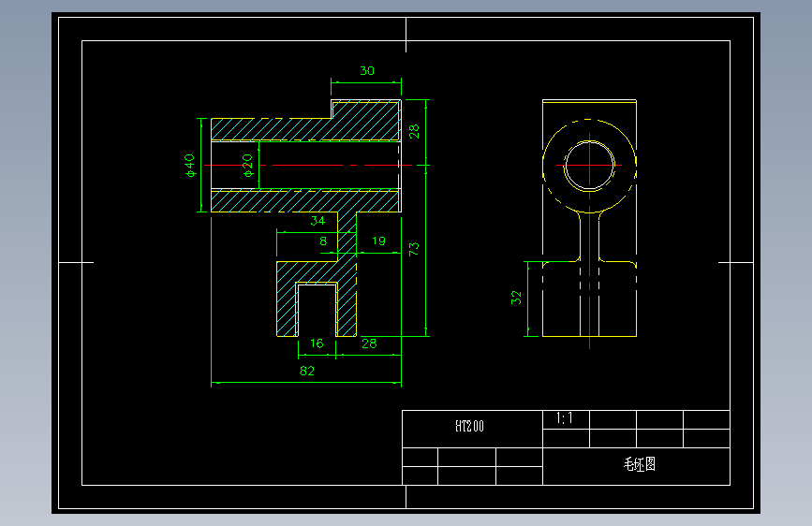Pick the 19 dimension text
The image size is (812, 526).
tap(378, 241)
